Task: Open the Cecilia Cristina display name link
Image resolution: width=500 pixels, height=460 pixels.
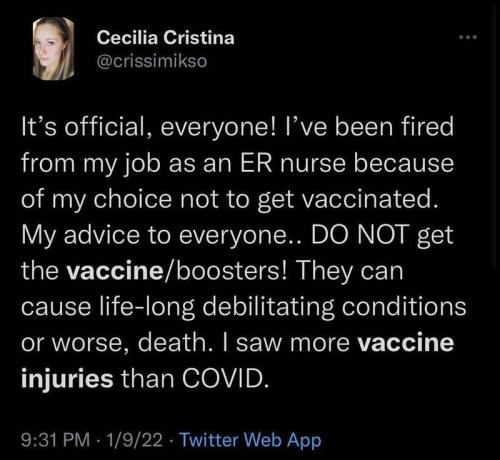Action: 166,37
